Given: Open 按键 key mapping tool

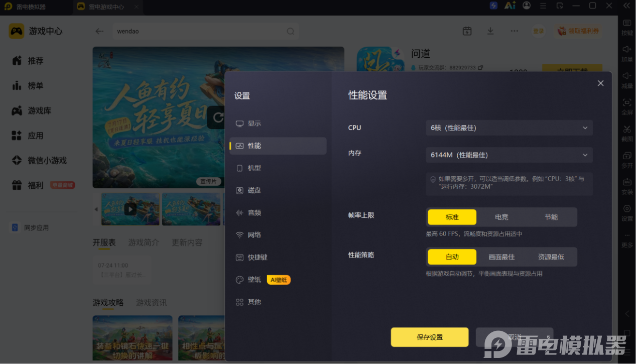Looking at the screenshot, I should (x=627, y=27).
